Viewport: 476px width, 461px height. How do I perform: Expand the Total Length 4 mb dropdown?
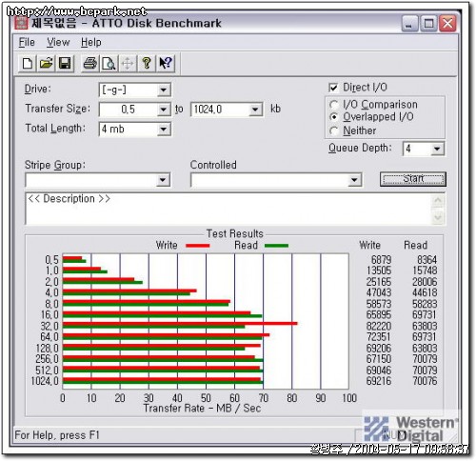[164, 130]
